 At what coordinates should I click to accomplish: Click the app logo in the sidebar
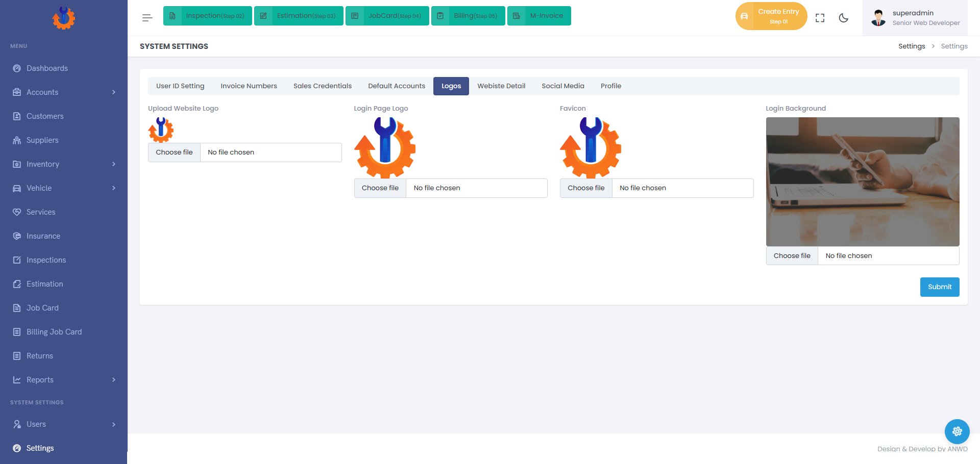(x=64, y=18)
